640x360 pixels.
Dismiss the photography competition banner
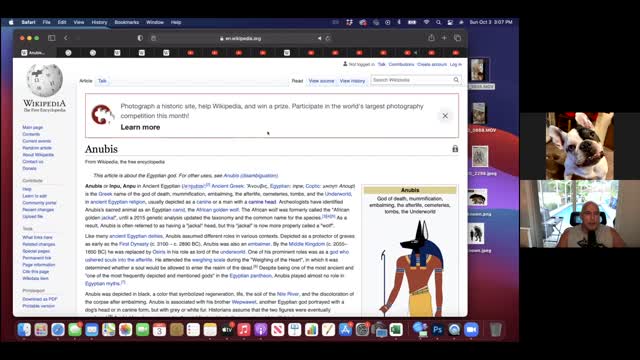tap(445, 116)
